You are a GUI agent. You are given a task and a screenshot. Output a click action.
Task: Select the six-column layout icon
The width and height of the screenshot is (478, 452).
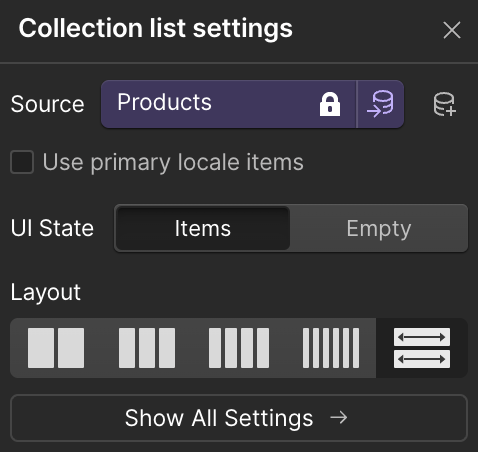tap(331, 348)
